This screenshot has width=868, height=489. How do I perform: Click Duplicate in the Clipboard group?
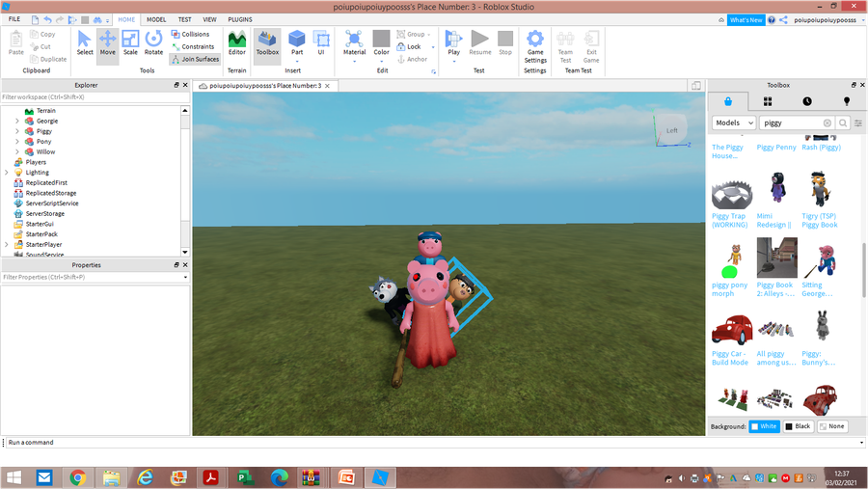tap(48, 59)
